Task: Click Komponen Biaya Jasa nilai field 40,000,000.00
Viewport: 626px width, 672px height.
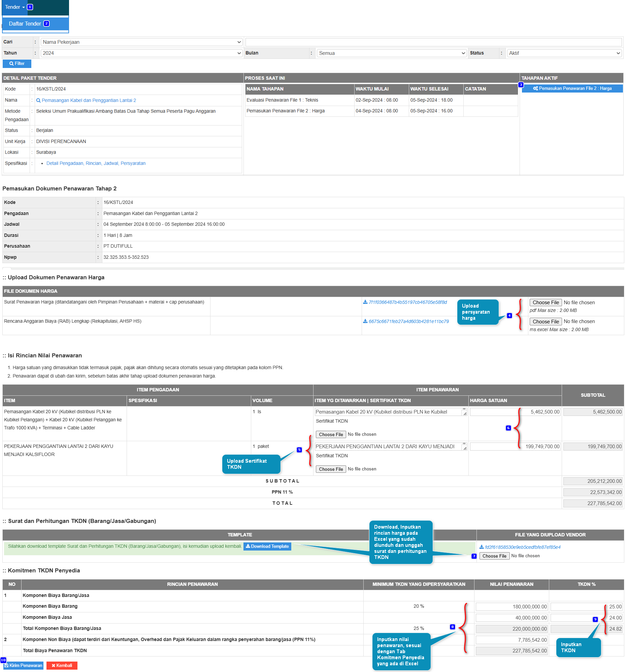Action: (x=512, y=618)
